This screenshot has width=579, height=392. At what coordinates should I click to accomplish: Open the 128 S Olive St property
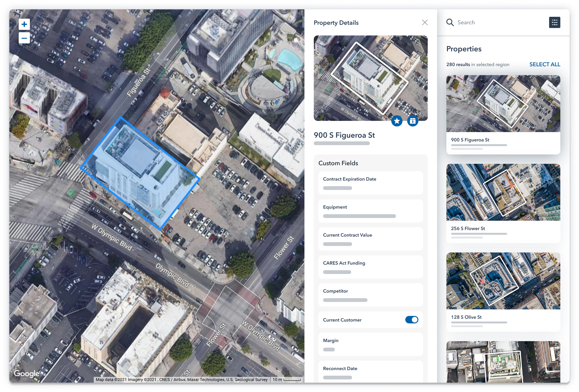point(503,291)
